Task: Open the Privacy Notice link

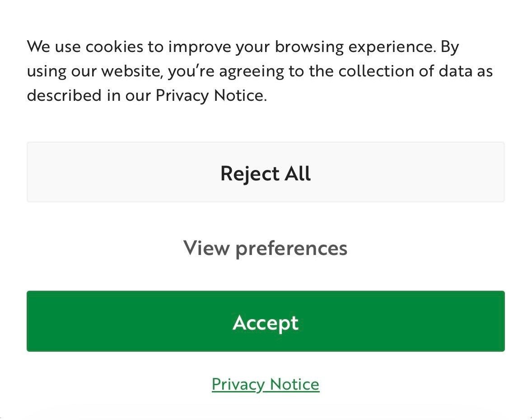Action: pyautogui.click(x=266, y=384)
